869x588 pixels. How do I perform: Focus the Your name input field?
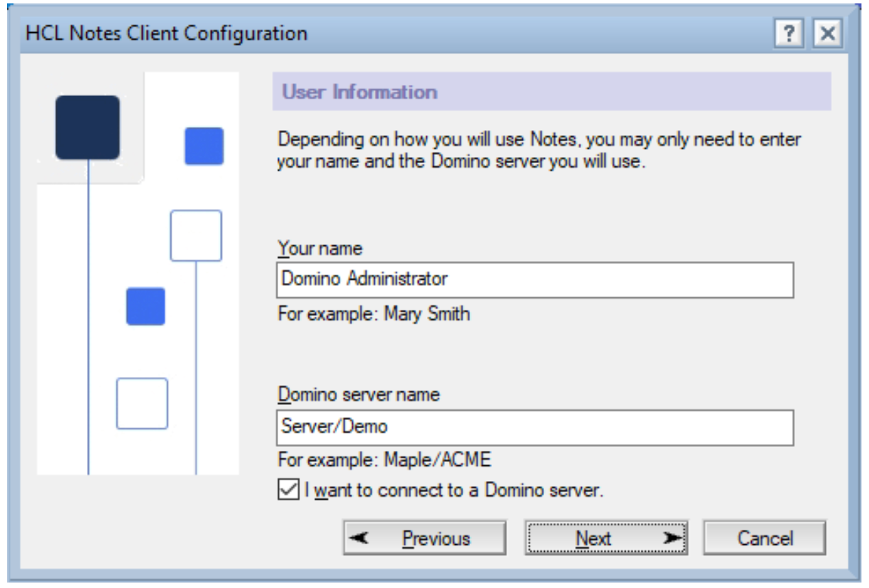pyautogui.click(x=535, y=280)
